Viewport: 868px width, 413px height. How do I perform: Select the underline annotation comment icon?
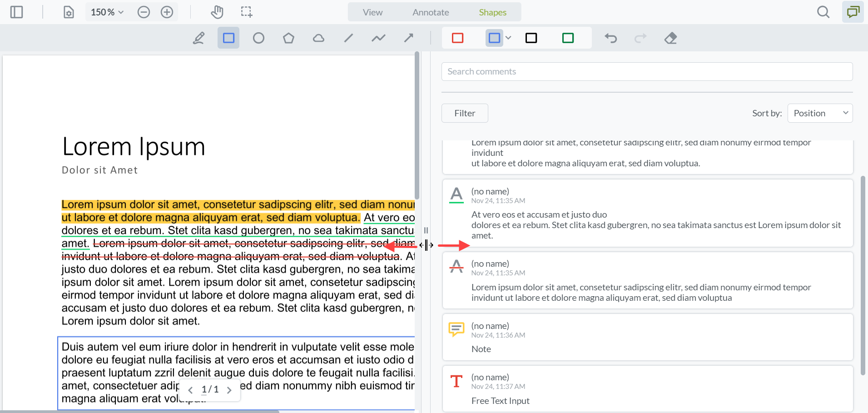[456, 195]
